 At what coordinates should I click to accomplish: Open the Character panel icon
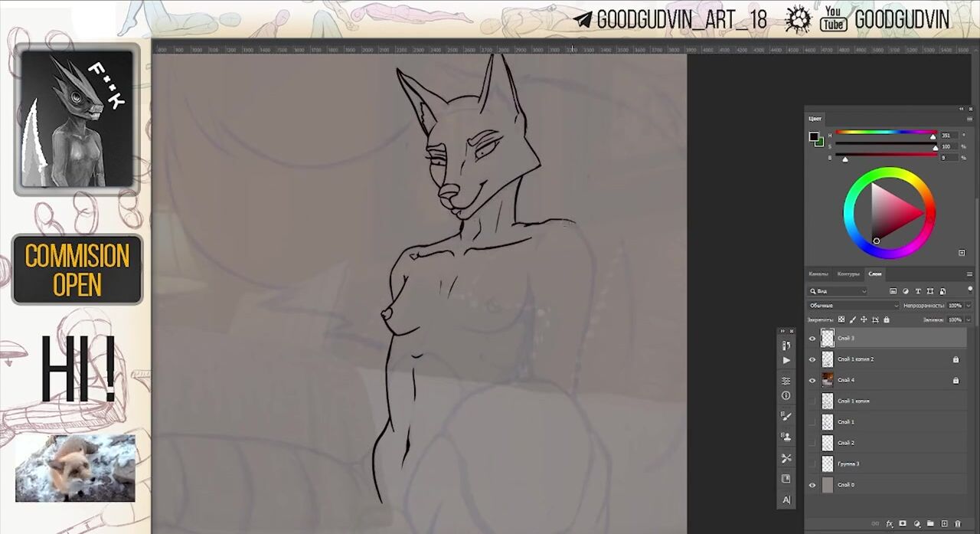click(x=786, y=500)
